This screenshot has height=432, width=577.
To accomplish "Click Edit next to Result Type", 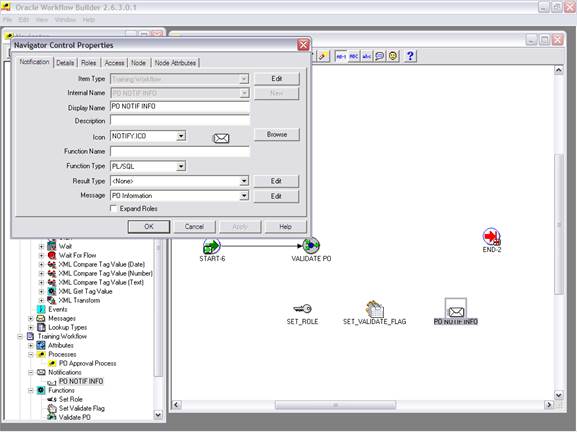I will 276,181.
